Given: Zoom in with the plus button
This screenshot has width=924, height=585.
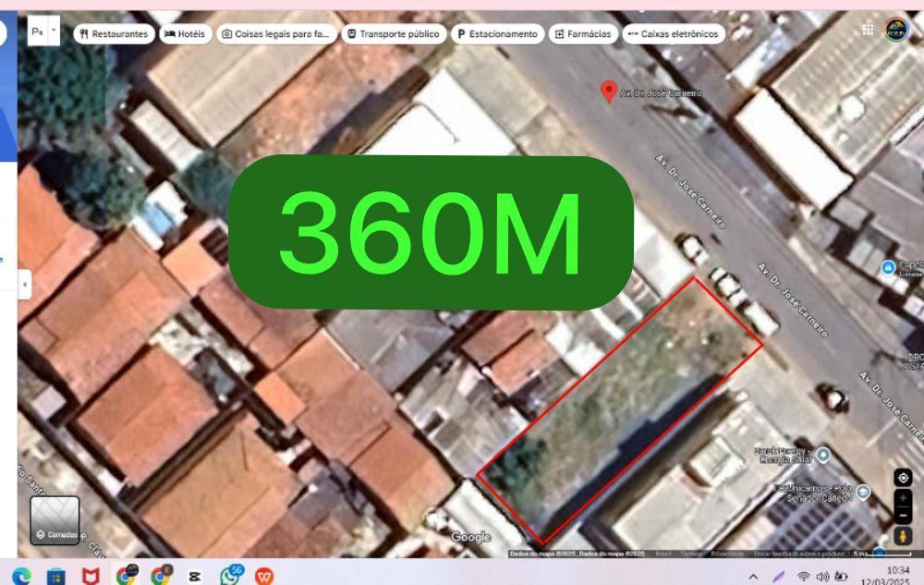Looking at the screenshot, I should 903,498.
